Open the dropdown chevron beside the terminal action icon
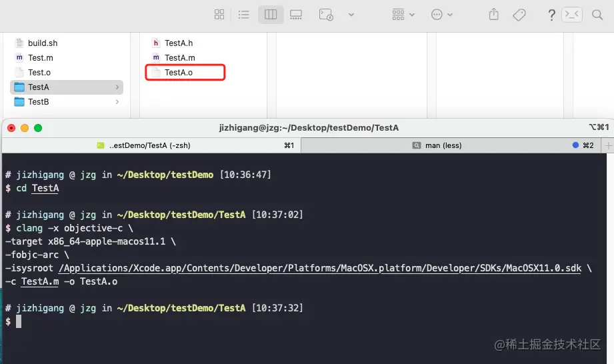The height and width of the screenshot is (364, 614). [351, 15]
